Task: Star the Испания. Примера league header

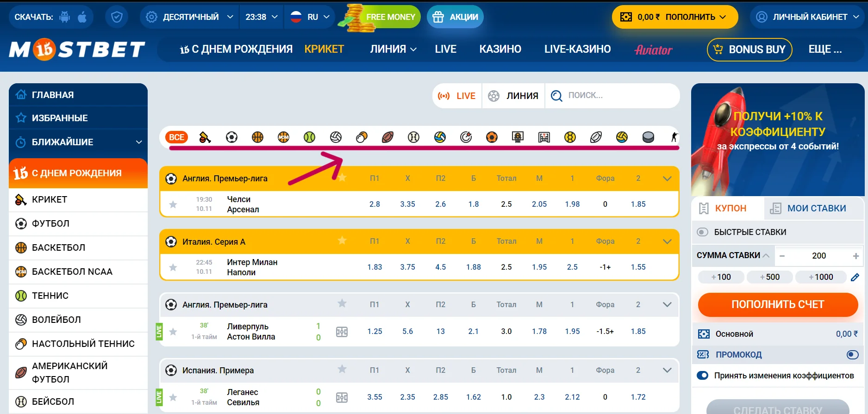Action: coord(342,369)
